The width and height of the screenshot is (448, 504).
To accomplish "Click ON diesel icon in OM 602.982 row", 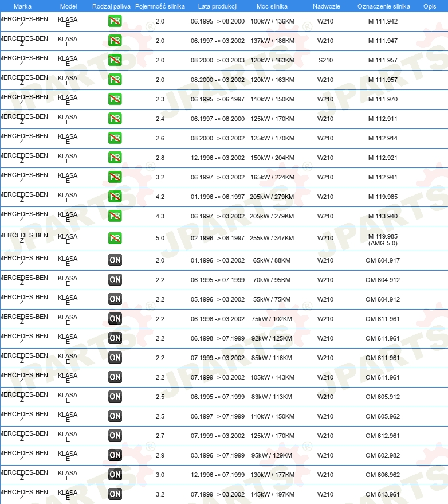I will [115, 455].
